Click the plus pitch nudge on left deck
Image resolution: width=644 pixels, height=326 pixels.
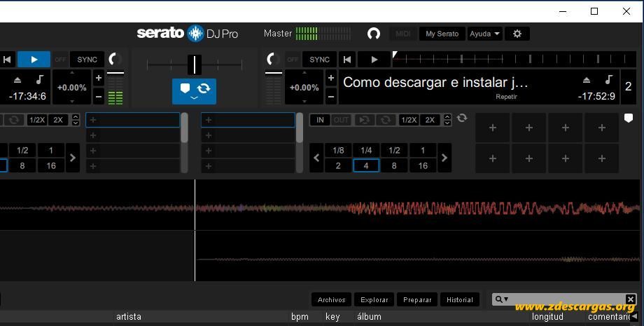(x=99, y=78)
